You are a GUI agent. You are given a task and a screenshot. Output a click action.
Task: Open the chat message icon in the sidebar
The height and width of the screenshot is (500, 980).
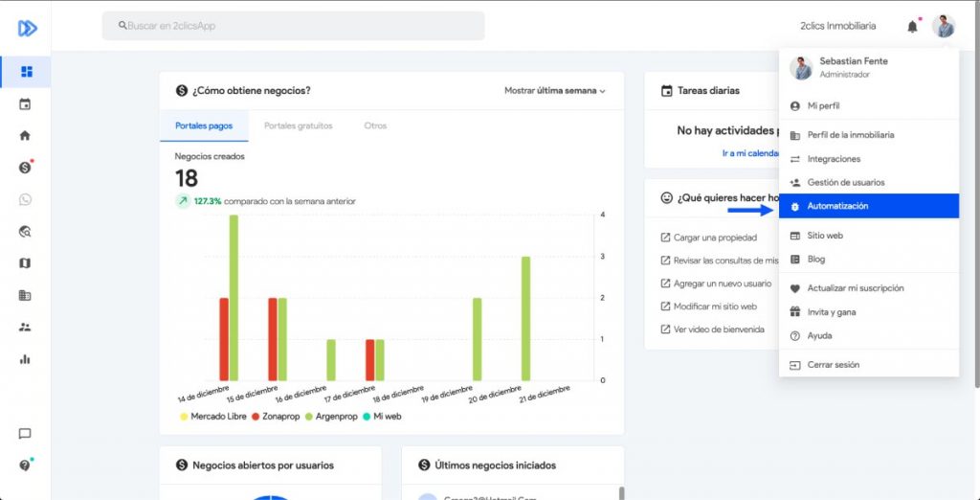click(25, 434)
